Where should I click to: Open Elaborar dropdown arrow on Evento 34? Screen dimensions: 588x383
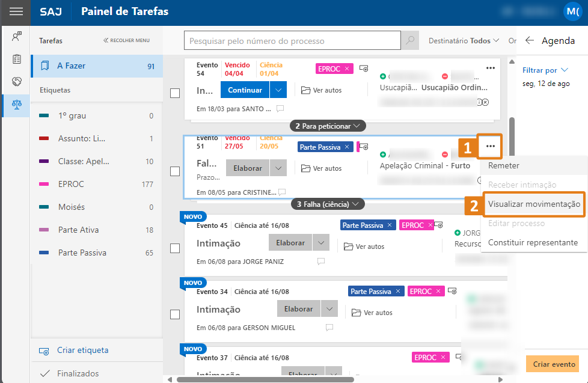tap(329, 308)
